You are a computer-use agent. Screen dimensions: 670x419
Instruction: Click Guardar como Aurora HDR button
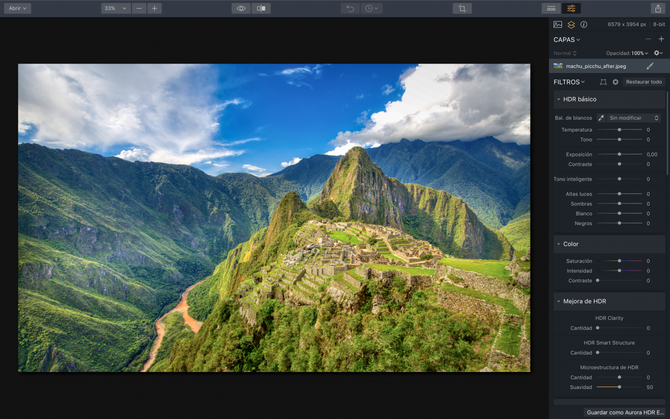point(624,412)
